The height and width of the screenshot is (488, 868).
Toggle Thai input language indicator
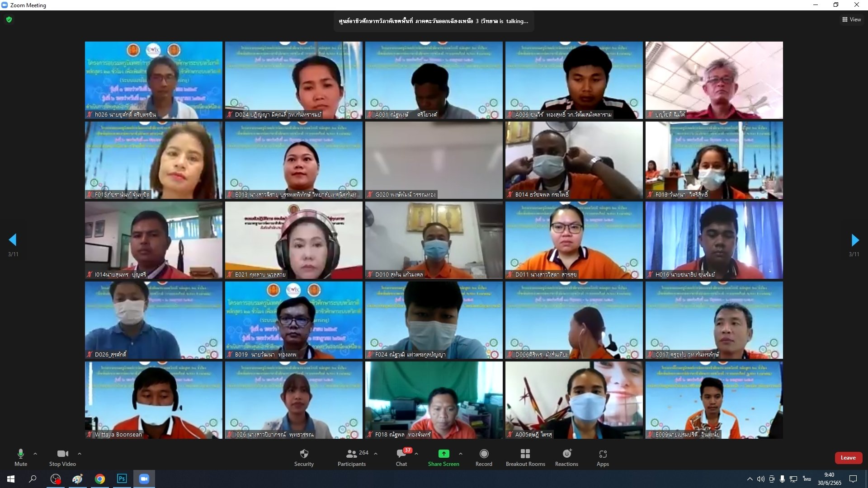(x=807, y=479)
